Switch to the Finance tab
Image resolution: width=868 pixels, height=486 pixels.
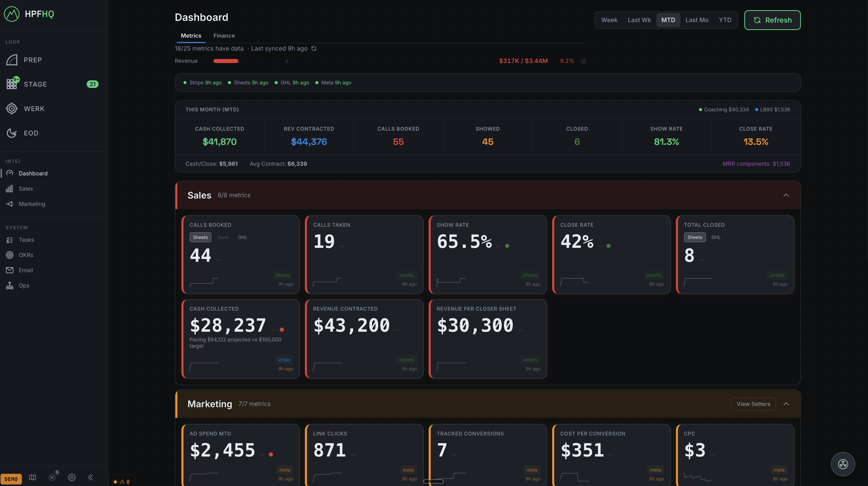(x=224, y=35)
